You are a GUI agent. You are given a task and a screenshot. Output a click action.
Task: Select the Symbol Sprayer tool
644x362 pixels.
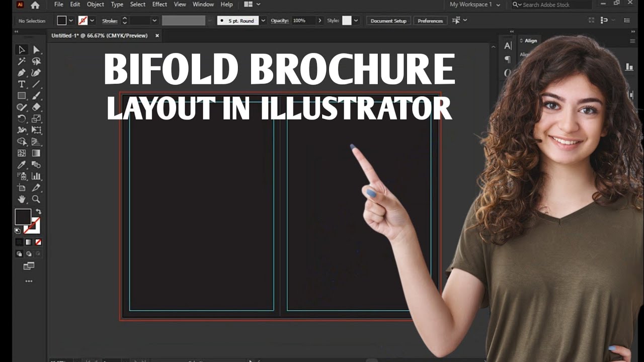pos(22,176)
